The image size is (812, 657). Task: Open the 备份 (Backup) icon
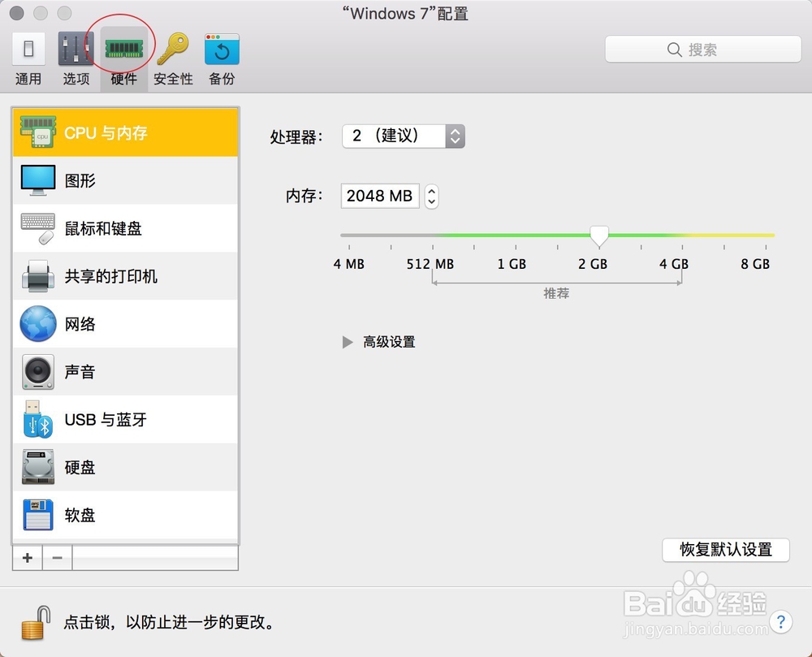click(x=222, y=49)
